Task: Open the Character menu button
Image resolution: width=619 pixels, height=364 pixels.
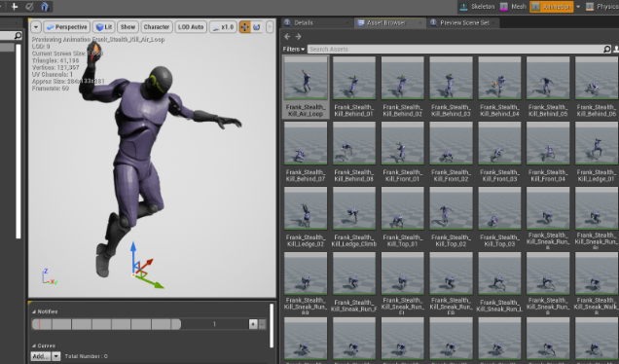Action: point(157,27)
